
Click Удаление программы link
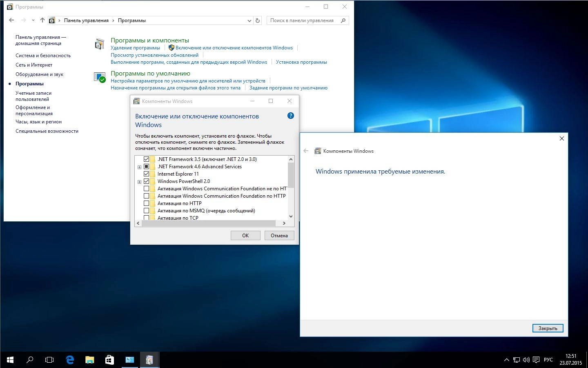pyautogui.click(x=135, y=48)
